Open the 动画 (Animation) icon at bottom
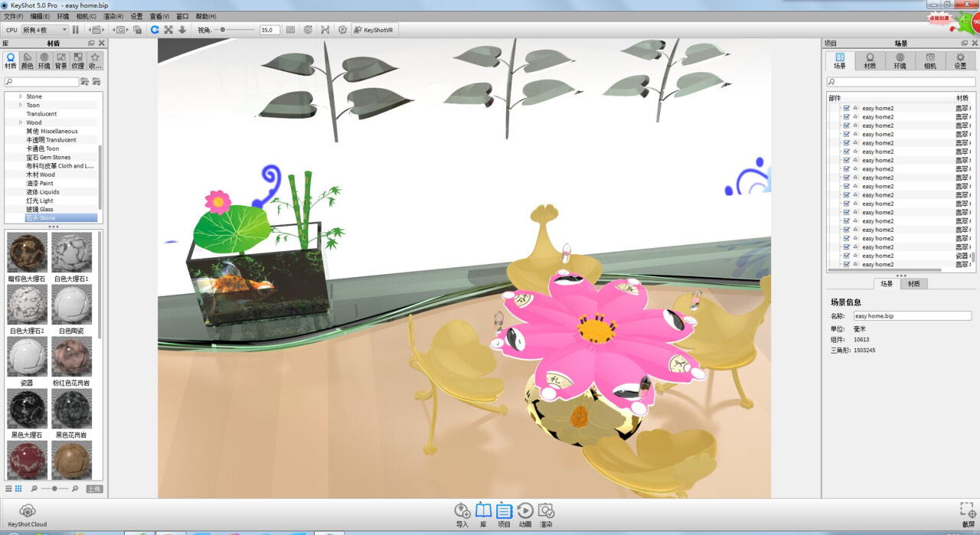The height and width of the screenshot is (535, 980). tap(525, 511)
